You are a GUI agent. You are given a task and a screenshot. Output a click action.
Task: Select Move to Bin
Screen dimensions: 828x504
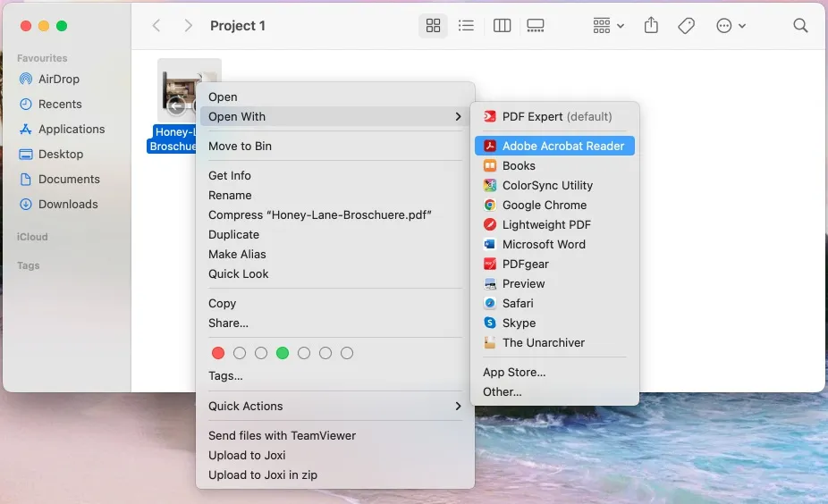click(x=334, y=147)
